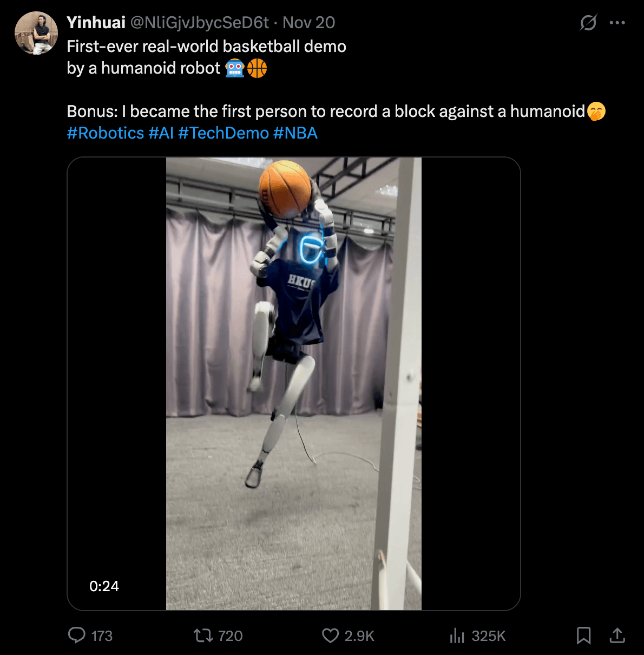644x655 pixels.
Task: Open the share tweet menu
Action: point(617,635)
